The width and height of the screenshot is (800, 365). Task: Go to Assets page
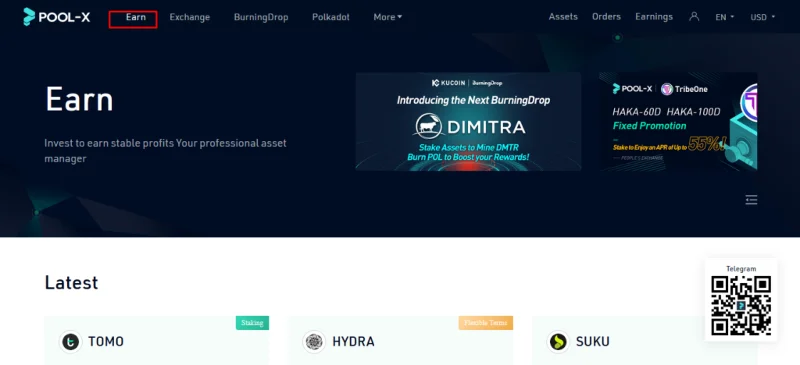tap(563, 16)
